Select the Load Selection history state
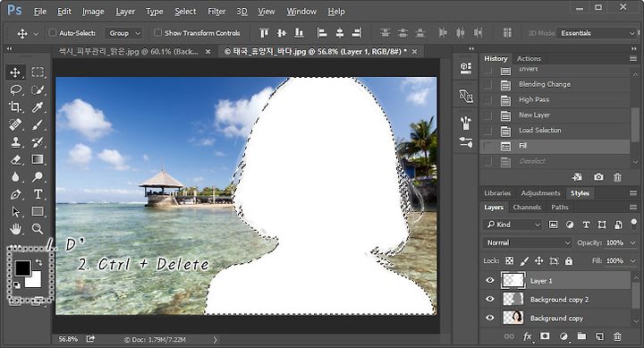 (x=555, y=131)
